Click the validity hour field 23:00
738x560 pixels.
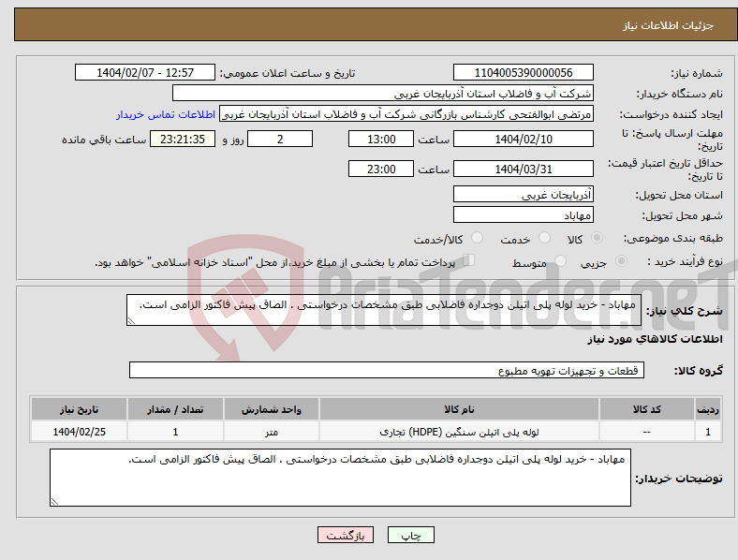381,169
